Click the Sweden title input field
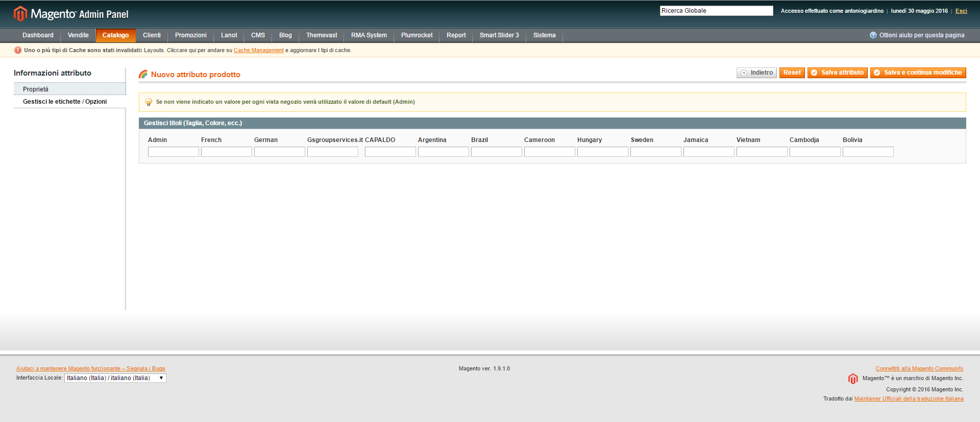Image resolution: width=980 pixels, height=422 pixels. click(656, 152)
